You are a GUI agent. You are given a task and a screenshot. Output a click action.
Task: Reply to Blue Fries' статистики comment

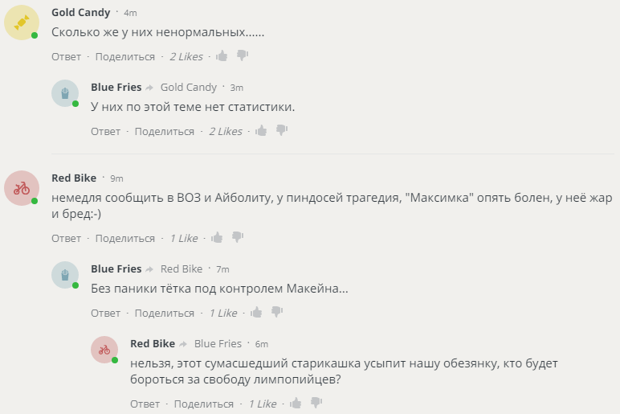tap(105, 131)
